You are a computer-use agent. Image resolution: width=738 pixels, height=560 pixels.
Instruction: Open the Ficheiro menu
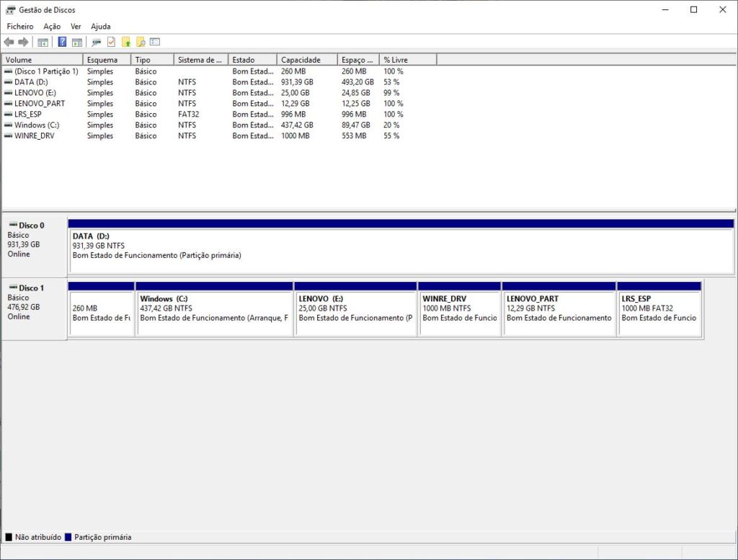click(20, 26)
